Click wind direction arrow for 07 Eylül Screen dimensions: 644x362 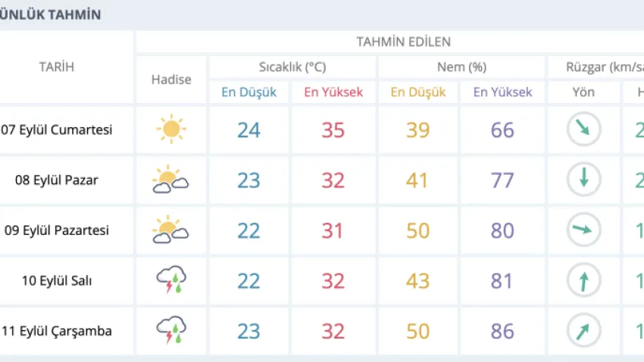click(x=583, y=129)
